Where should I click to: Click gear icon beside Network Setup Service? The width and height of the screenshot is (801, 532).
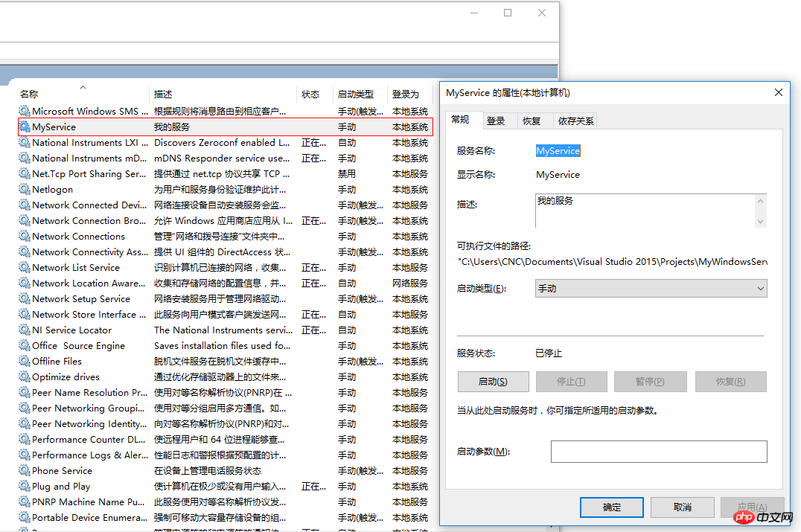(x=24, y=298)
